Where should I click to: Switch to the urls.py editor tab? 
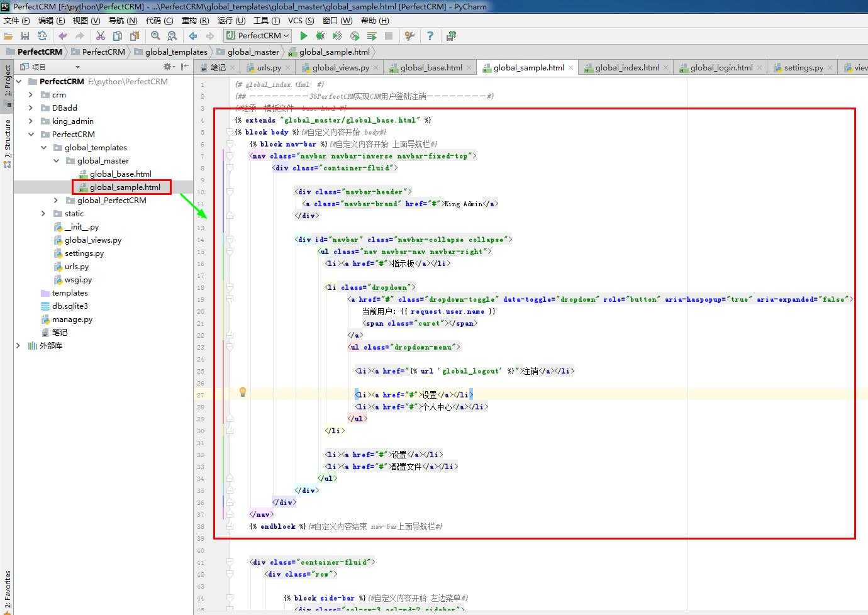click(269, 67)
